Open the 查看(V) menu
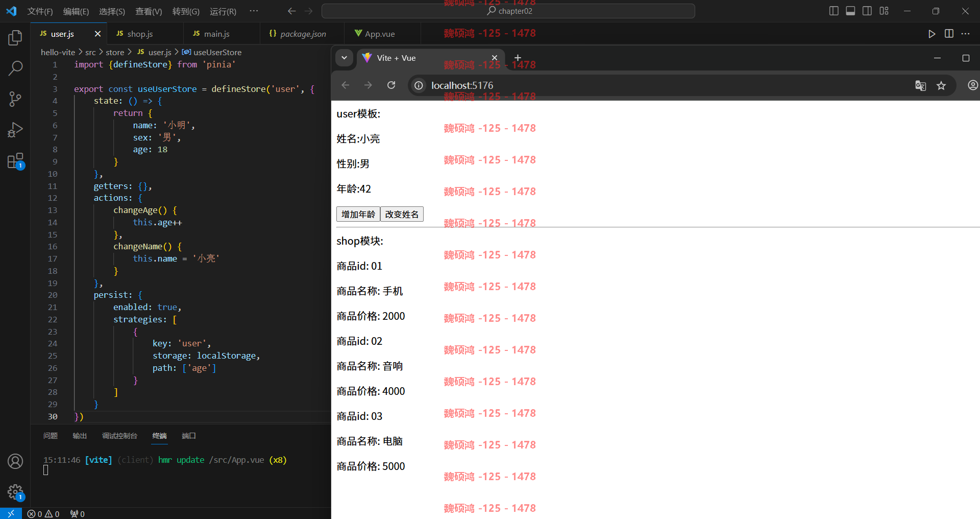Viewport: 980px width, 519px height. tap(149, 11)
